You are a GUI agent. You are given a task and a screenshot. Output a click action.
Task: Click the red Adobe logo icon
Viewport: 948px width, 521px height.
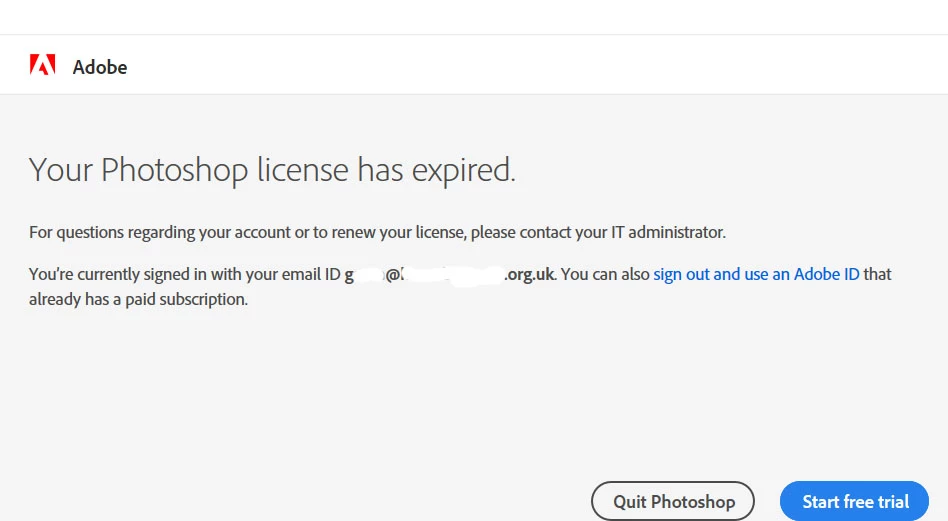tap(42, 65)
